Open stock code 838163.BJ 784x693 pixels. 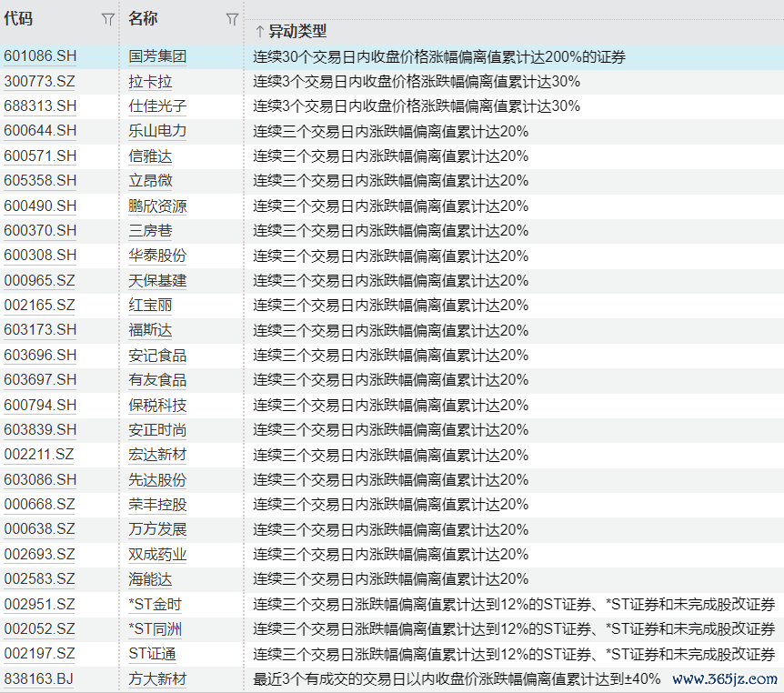coord(39,678)
